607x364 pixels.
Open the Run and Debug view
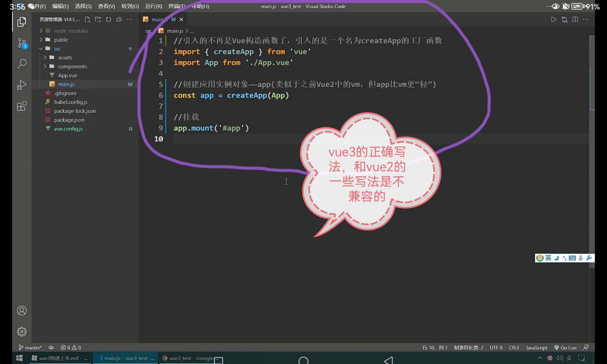click(x=22, y=85)
